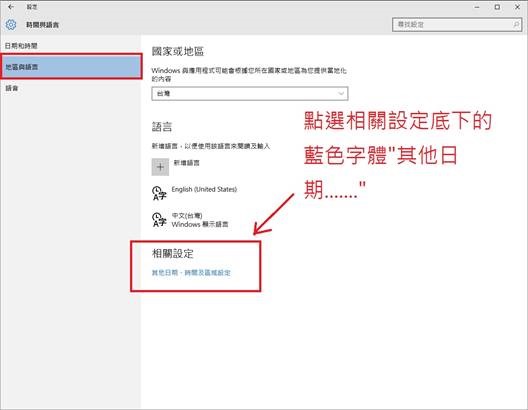528x410 pixels.
Task: Select 地區與語言 in the sidebar
Action: 71,67
